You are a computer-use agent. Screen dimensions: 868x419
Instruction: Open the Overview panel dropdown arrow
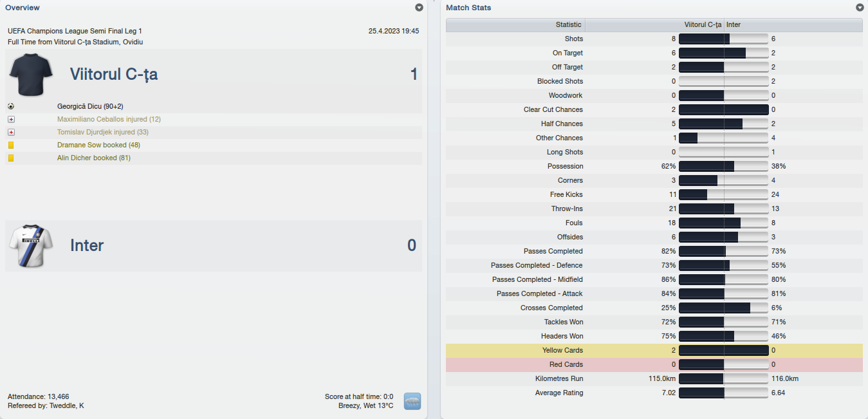click(419, 8)
